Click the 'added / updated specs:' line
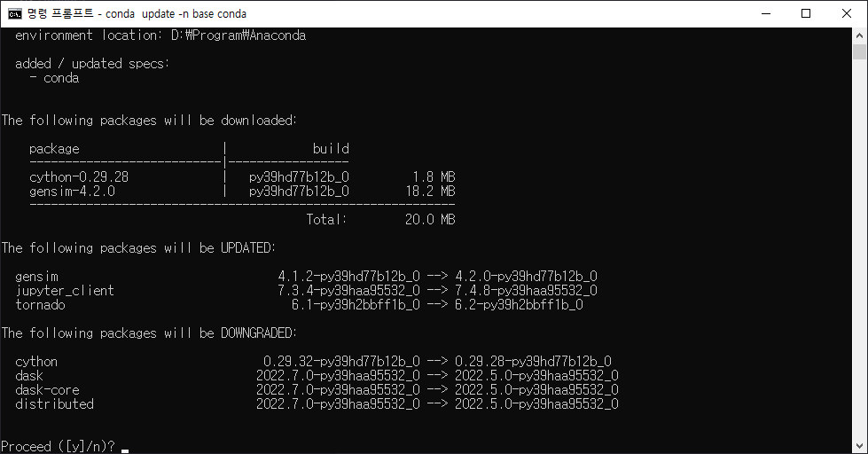Screen dimensions: 868x454 pos(92,64)
